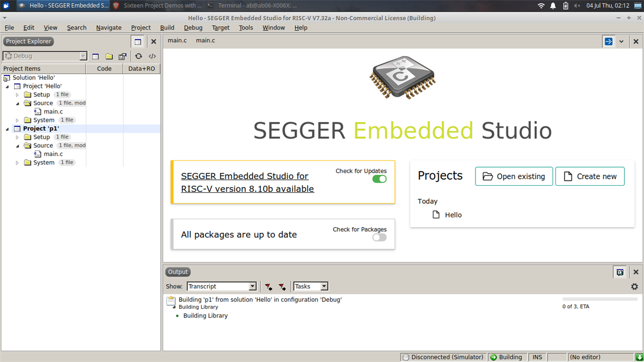Click the muted volume icon in system tray
Image resolution: width=644 pixels, height=362 pixels.
[578, 6]
